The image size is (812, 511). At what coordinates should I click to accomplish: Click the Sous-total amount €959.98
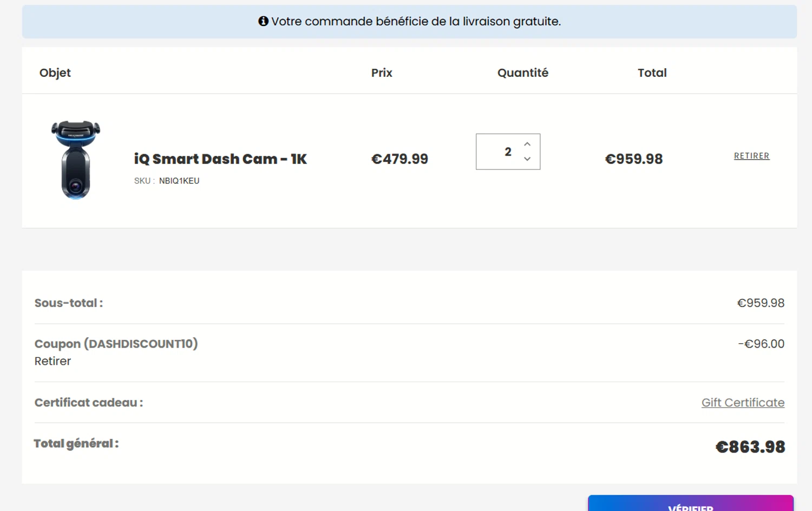click(761, 303)
